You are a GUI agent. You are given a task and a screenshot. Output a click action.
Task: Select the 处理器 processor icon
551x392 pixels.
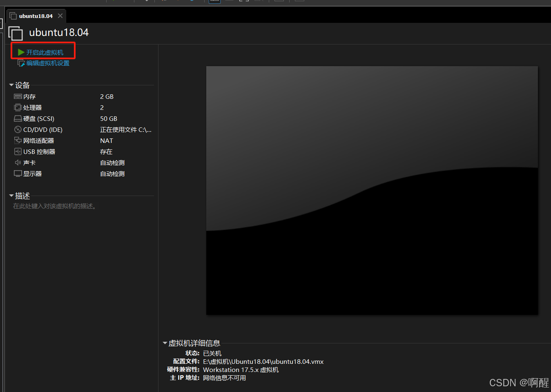[18, 108]
